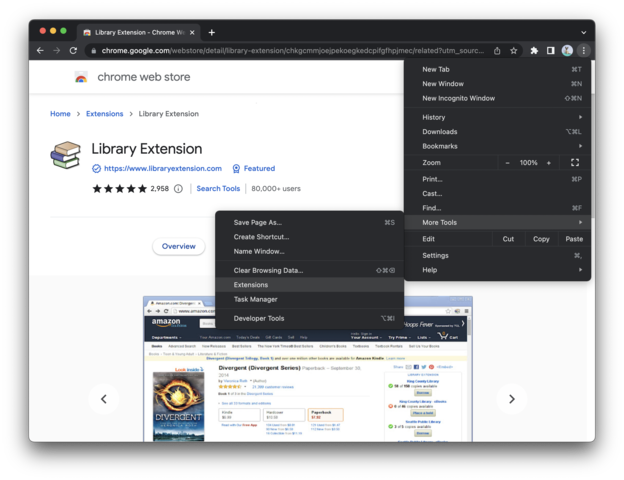Open Task Manager from submenu
Screen dimensions: 624x480
pos(310,299)
